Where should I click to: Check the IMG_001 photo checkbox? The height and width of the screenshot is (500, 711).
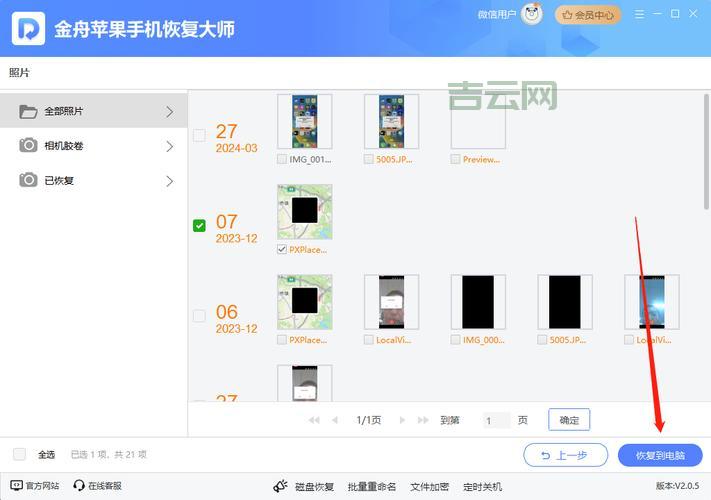point(282,159)
